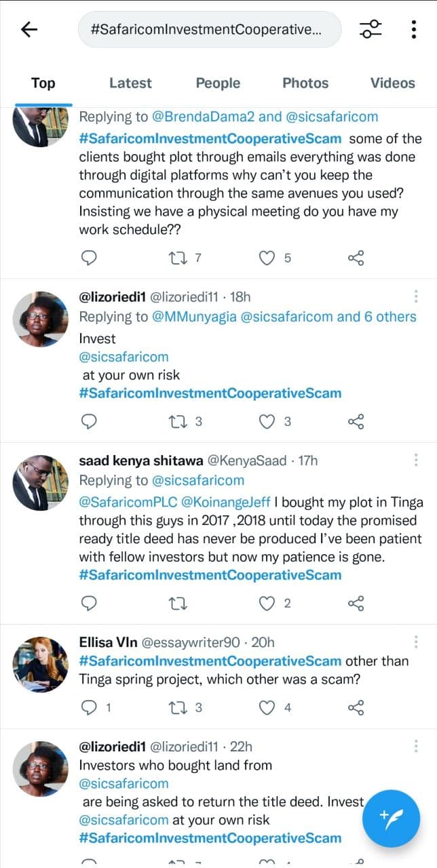The height and width of the screenshot is (868, 437).
Task: Open search filter settings icon
Action: pos(370,29)
